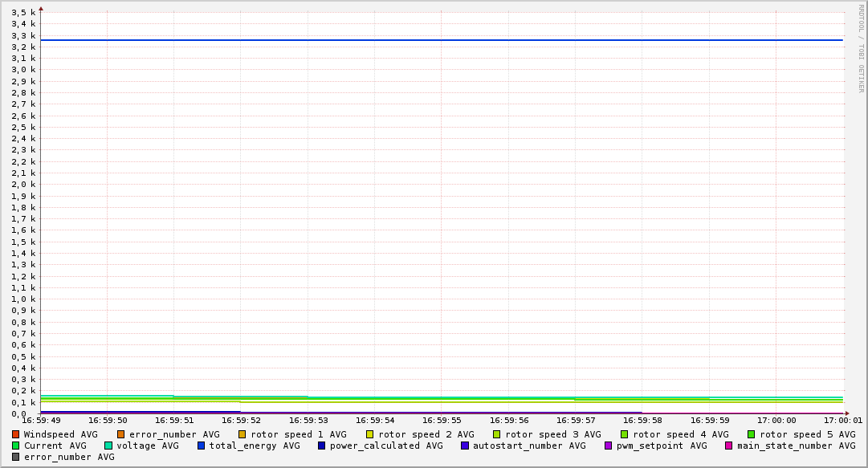
Task: Select the 16:59:49 starting time label
Action: [x=41, y=420]
